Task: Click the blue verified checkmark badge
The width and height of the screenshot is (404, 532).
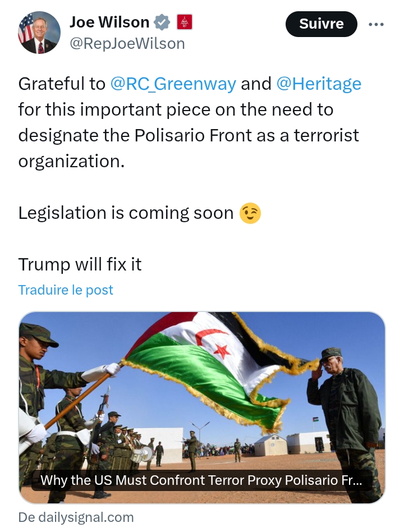Action: point(163,23)
